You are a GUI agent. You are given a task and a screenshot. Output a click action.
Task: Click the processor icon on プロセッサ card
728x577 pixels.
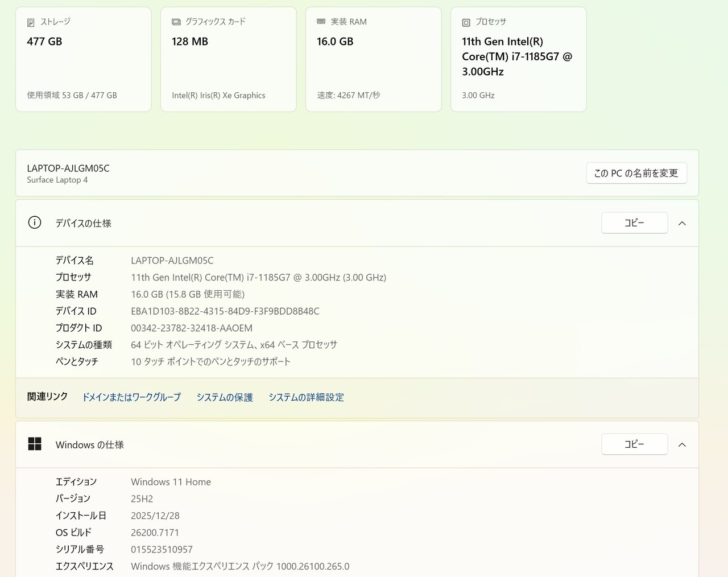click(x=466, y=22)
